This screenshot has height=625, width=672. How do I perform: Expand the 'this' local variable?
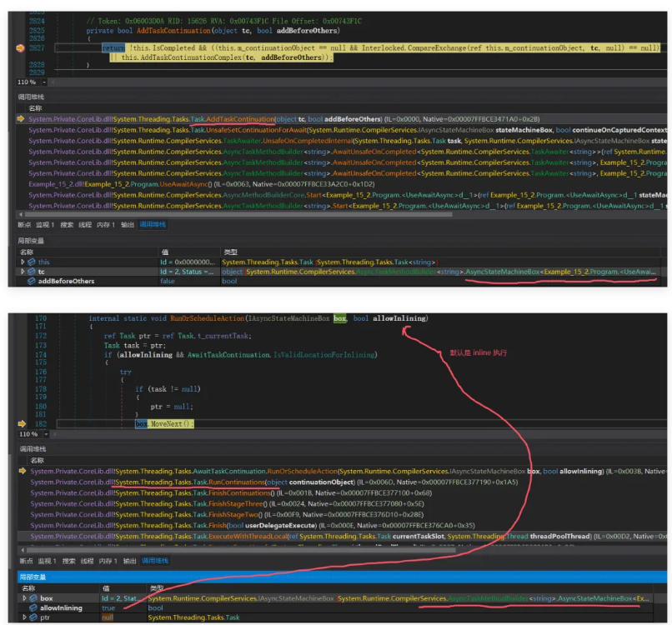pyautogui.click(x=23, y=262)
